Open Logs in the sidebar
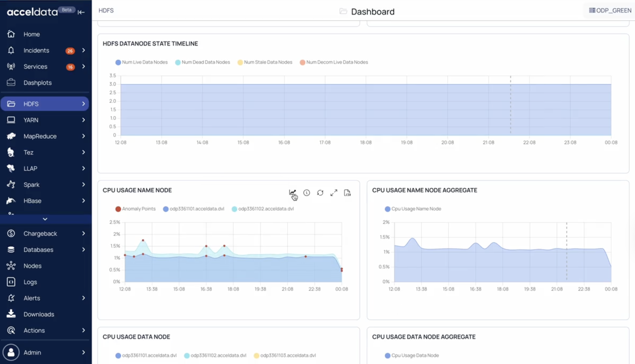 [x=30, y=282]
